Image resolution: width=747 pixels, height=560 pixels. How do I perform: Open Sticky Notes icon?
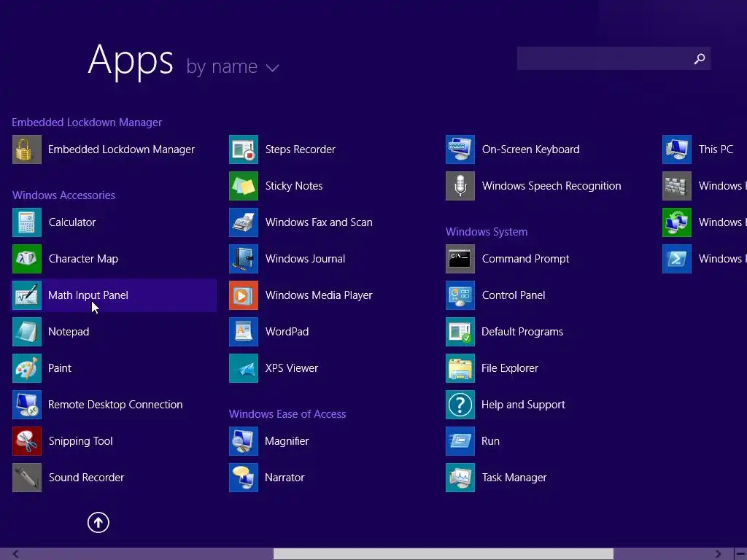click(x=244, y=186)
